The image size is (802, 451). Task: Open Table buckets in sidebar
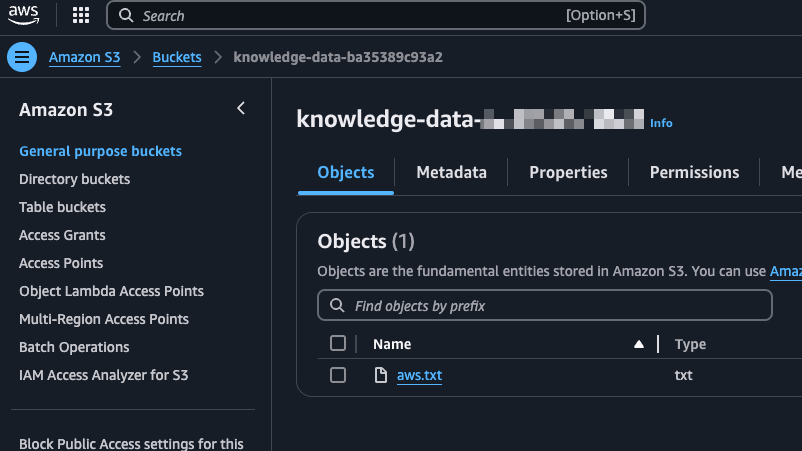pyautogui.click(x=62, y=207)
